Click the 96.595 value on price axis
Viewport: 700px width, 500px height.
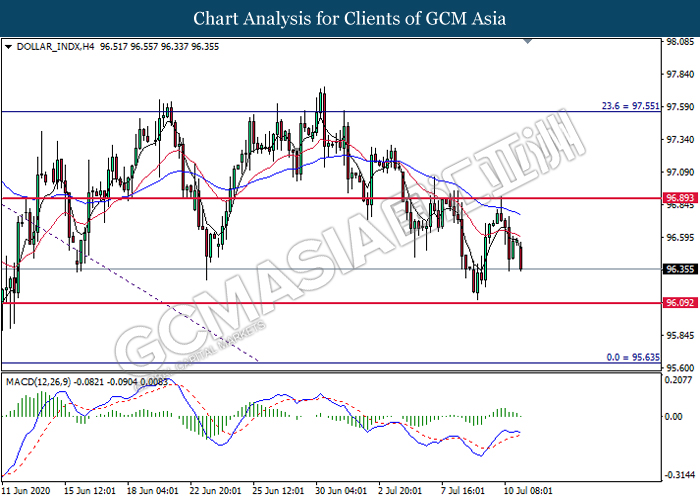680,238
